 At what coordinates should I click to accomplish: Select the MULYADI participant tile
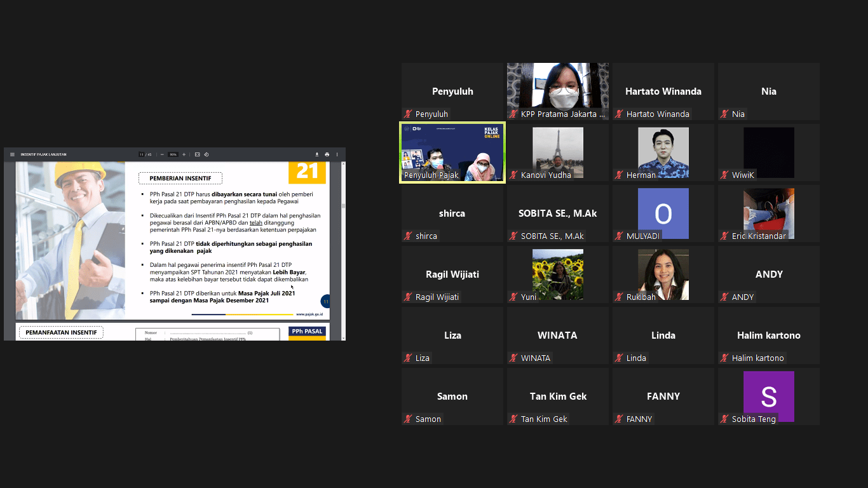pos(663,213)
